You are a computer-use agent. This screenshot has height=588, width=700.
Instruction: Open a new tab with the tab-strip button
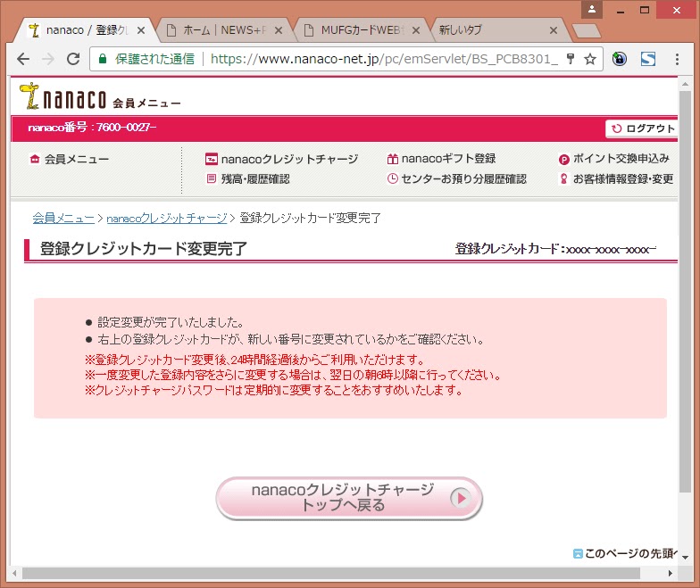587,31
